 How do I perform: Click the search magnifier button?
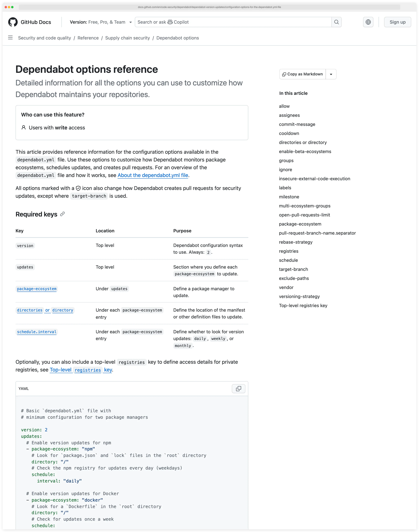[336, 22]
